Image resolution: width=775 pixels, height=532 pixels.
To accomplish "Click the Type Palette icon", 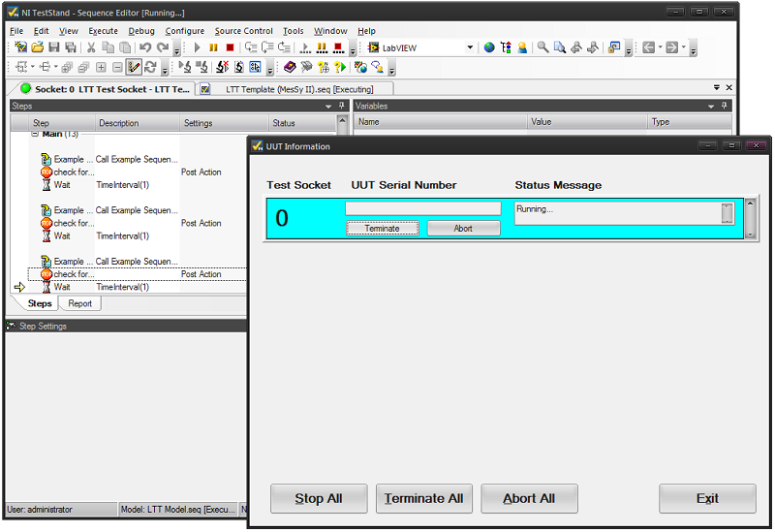I will [506, 47].
